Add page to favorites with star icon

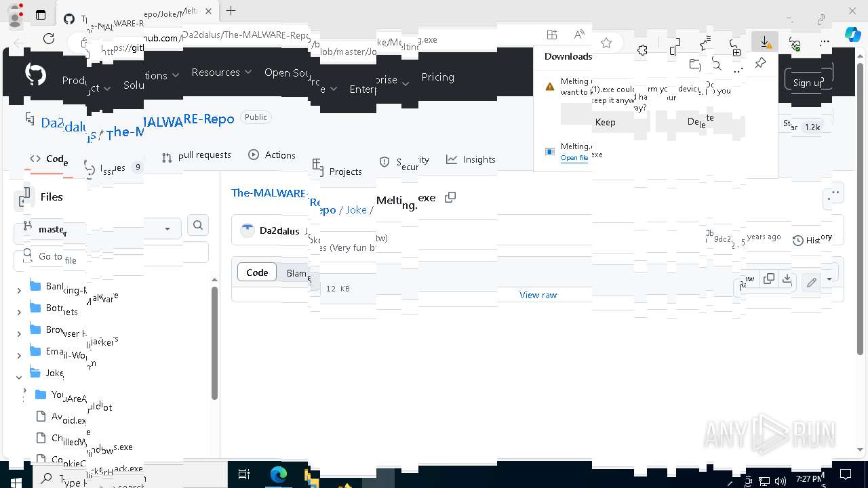coord(606,43)
